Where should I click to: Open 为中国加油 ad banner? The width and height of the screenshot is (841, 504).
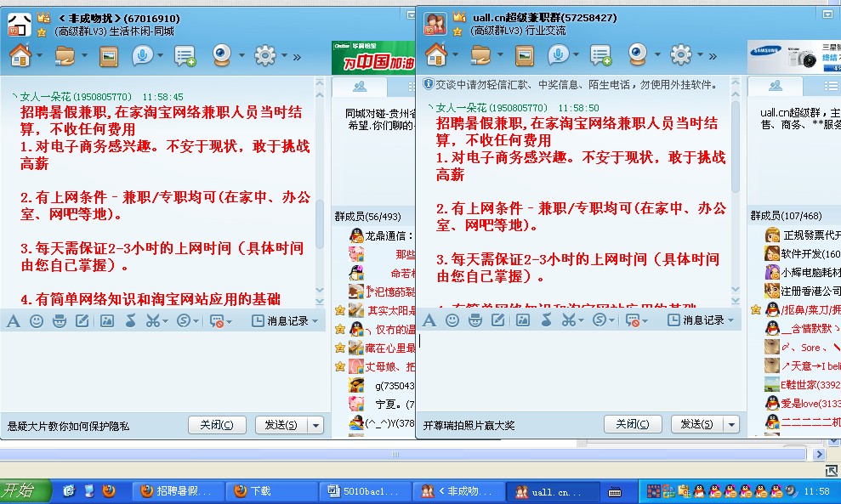click(x=373, y=57)
